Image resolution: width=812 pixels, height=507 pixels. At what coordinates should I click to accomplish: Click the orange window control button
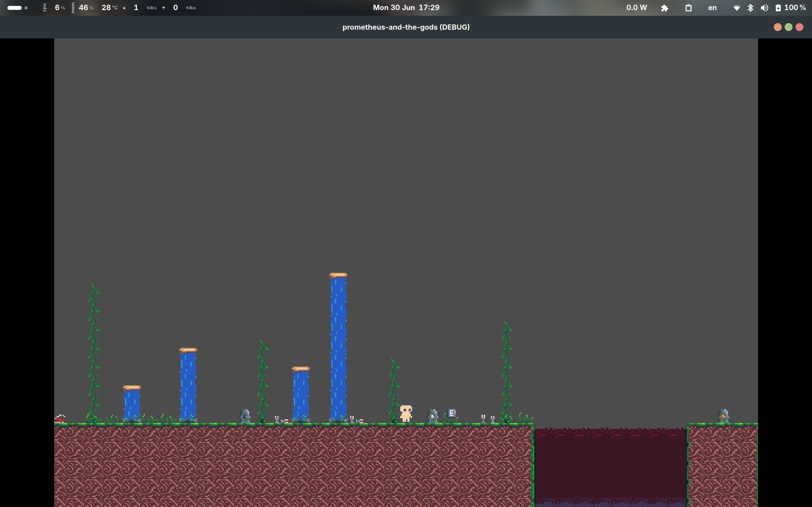[x=778, y=27]
